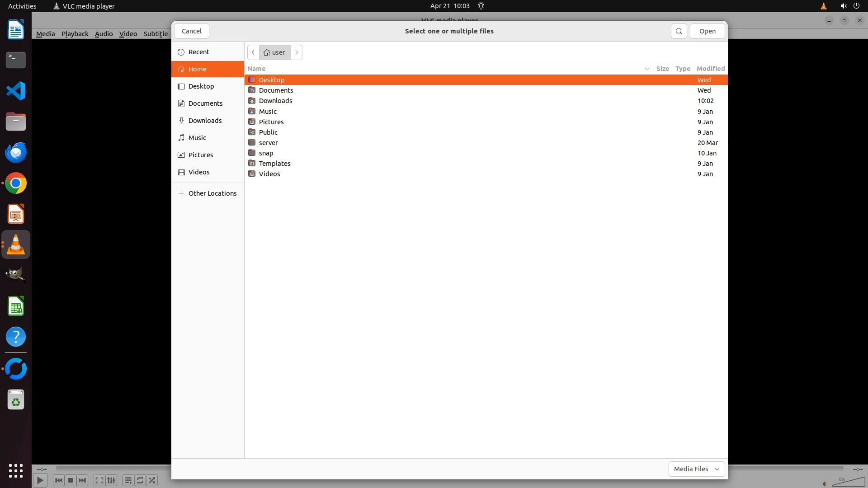This screenshot has width=868, height=488.
Task: Open the Media Files filter dropdown
Action: pyautogui.click(x=696, y=469)
